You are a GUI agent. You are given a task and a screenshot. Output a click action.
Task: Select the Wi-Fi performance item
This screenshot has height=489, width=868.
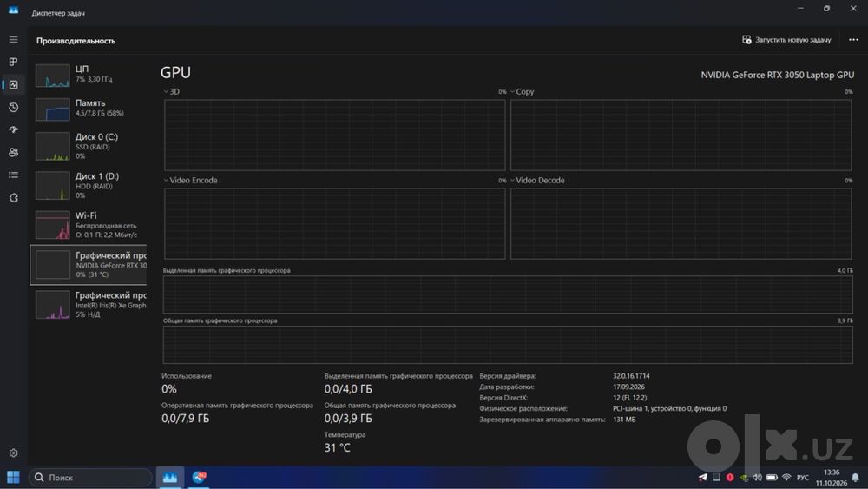click(89, 225)
